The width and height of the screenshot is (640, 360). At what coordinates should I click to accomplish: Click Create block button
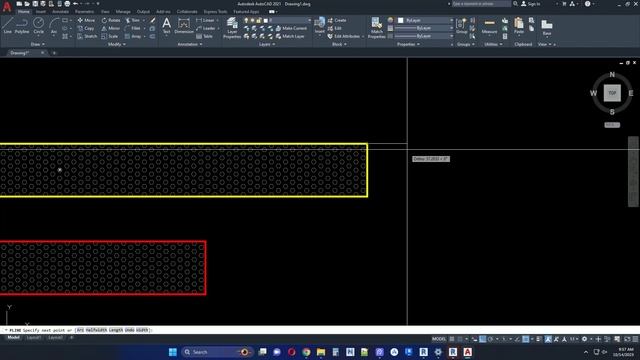(x=337, y=20)
